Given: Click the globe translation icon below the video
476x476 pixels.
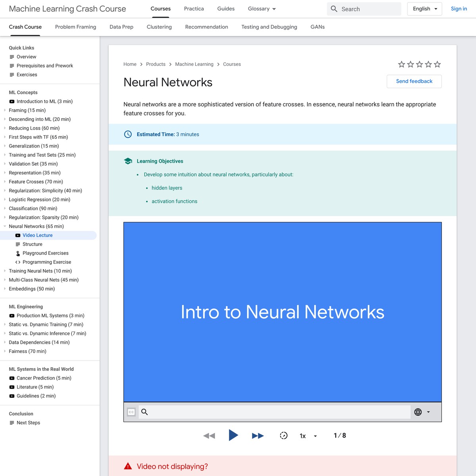Looking at the screenshot, I should (418, 412).
